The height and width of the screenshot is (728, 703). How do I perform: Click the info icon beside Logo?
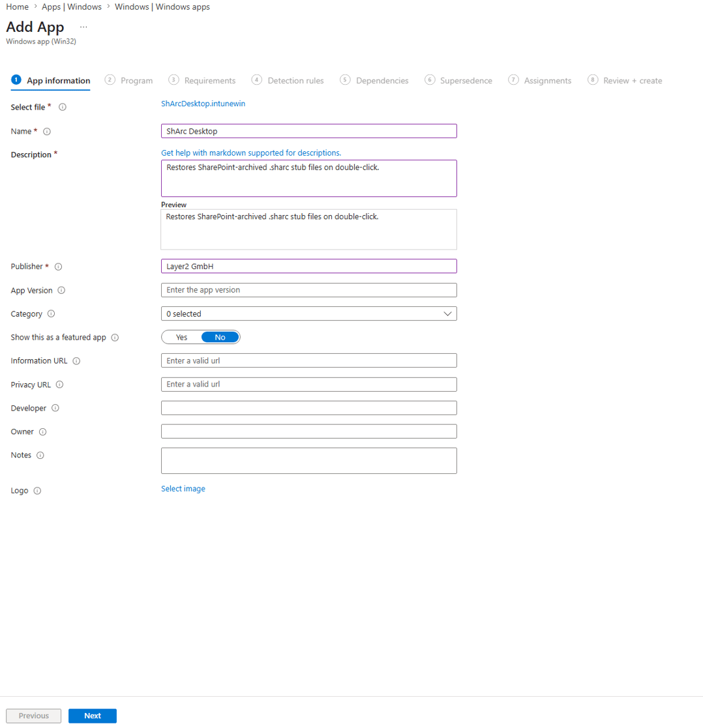pyautogui.click(x=37, y=491)
